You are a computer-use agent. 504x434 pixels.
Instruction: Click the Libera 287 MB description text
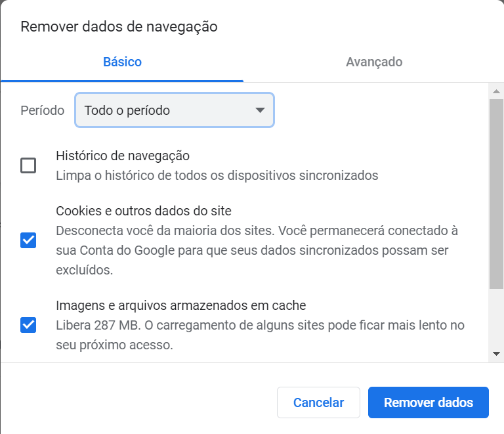(x=260, y=325)
